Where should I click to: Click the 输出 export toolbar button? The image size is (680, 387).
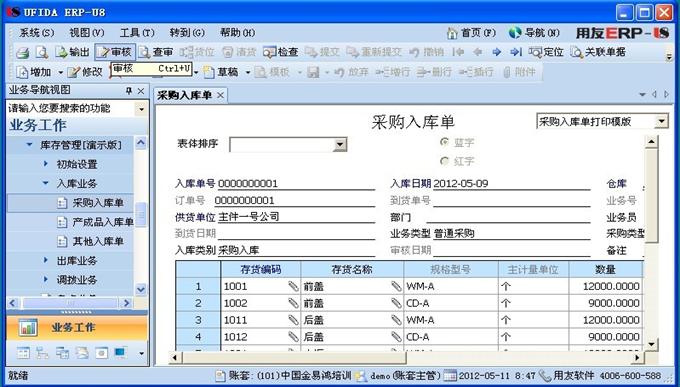[x=72, y=52]
